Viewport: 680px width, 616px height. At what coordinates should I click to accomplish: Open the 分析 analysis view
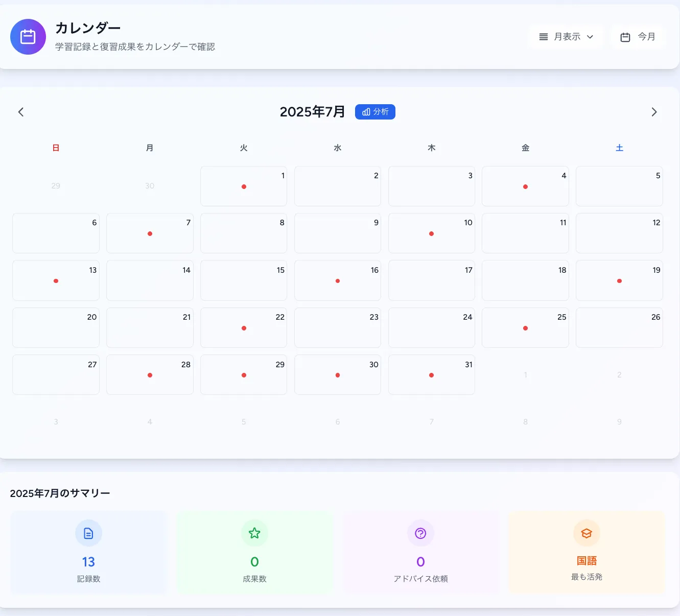tap(375, 112)
